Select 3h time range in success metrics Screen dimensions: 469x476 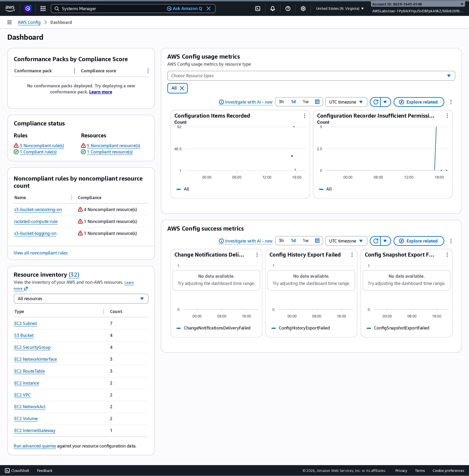[x=281, y=241]
